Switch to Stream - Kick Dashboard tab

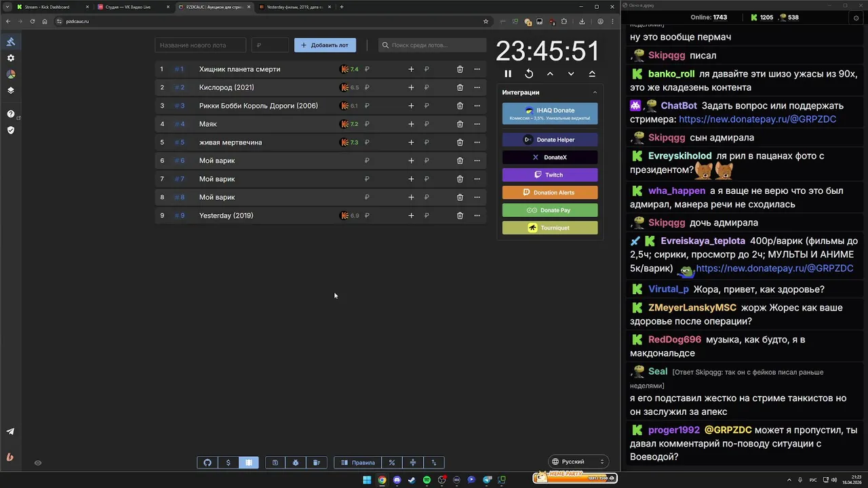click(52, 7)
